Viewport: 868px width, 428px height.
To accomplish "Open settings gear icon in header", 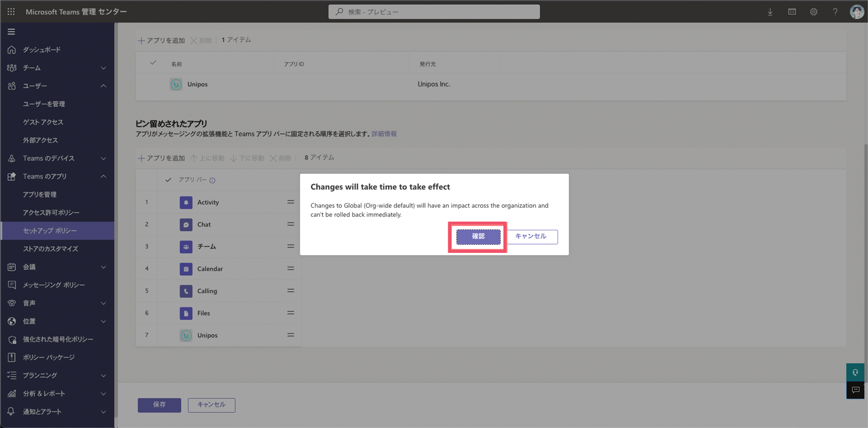I will (x=813, y=12).
